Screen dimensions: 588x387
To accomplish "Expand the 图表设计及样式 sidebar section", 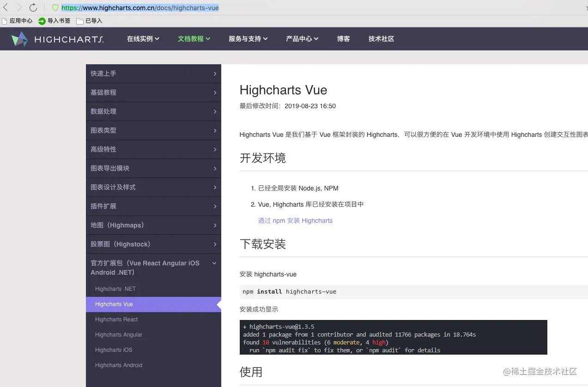I will click(153, 187).
